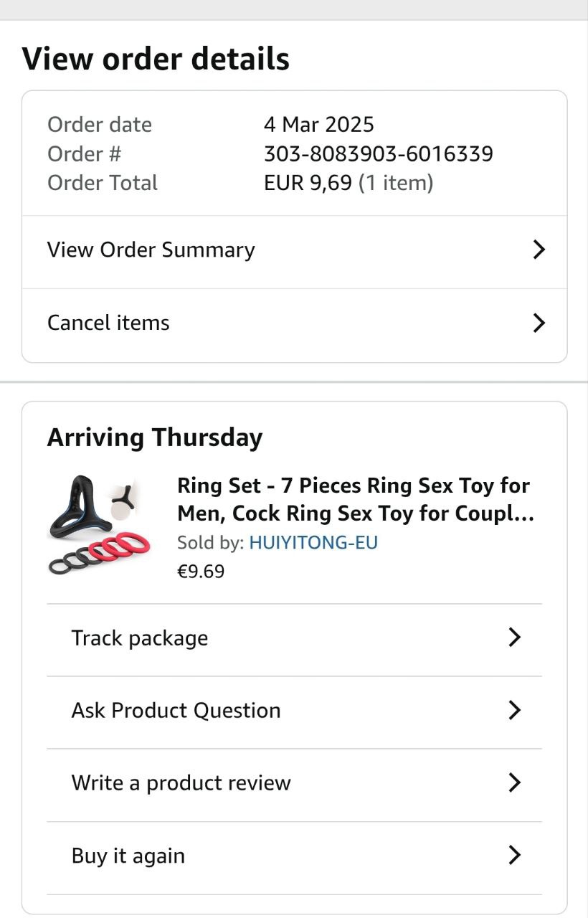This screenshot has height=918, width=588.
Task: Open Track package
Action: 140,638
